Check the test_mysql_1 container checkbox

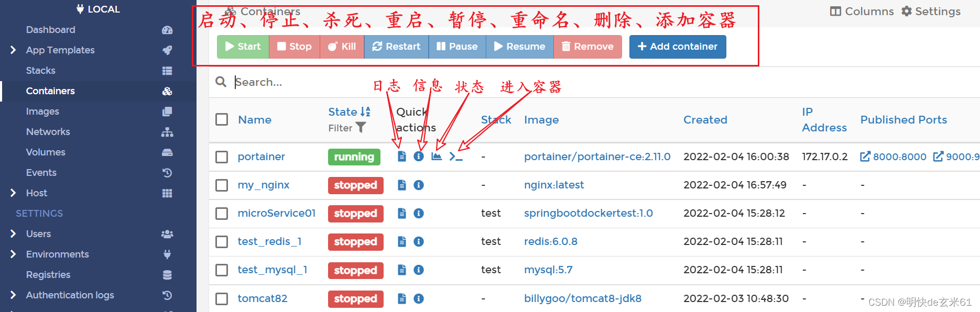222,270
